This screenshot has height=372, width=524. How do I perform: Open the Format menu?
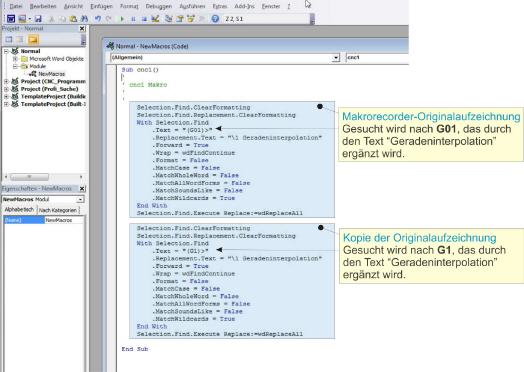point(129,6)
